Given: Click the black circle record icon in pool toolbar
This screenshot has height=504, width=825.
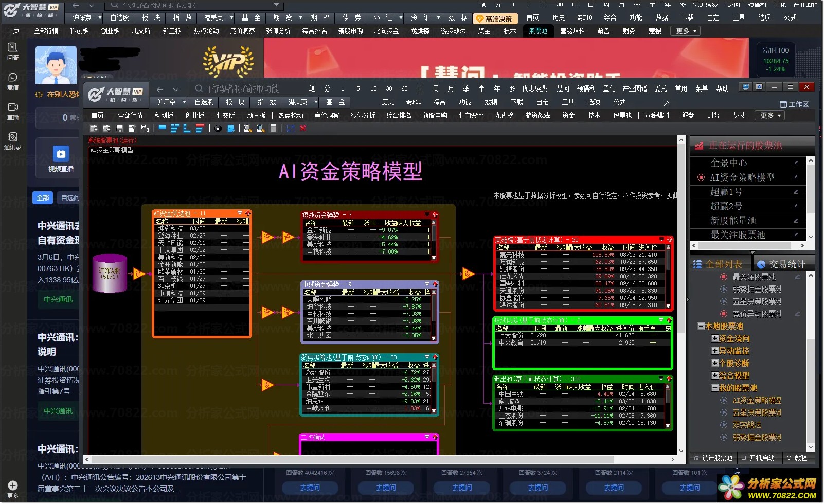Looking at the screenshot, I should click(x=219, y=128).
